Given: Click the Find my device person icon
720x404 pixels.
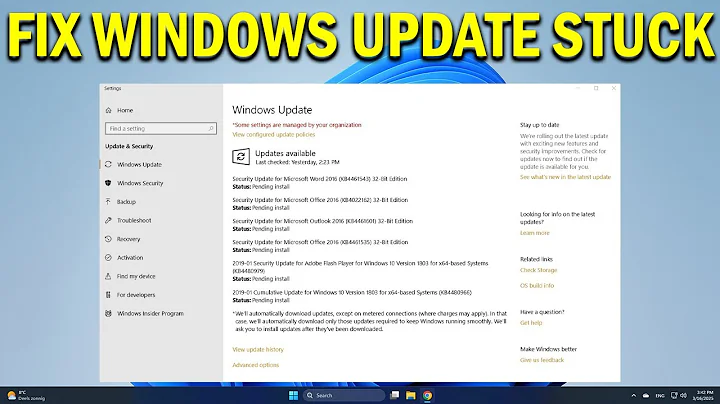Looking at the screenshot, I should tap(108, 276).
